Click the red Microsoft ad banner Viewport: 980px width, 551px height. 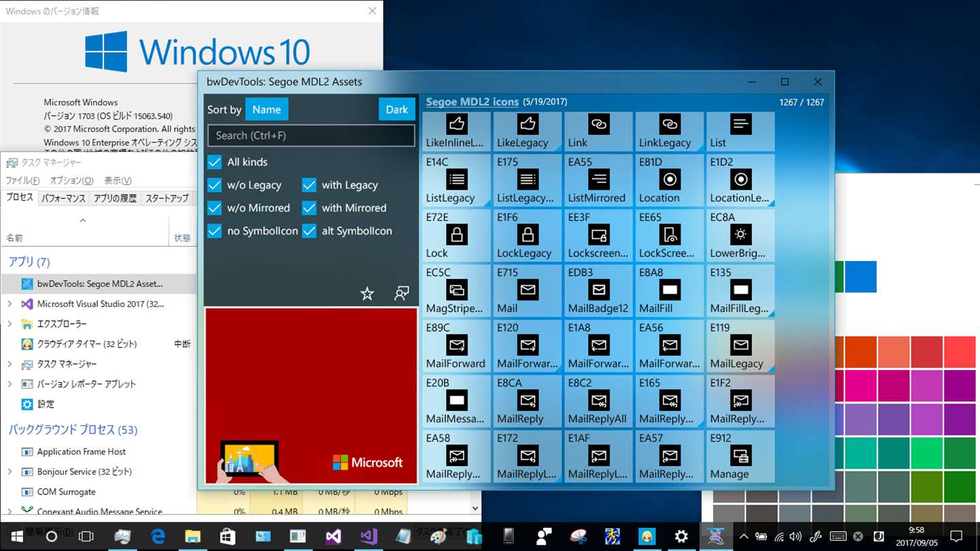tap(311, 396)
